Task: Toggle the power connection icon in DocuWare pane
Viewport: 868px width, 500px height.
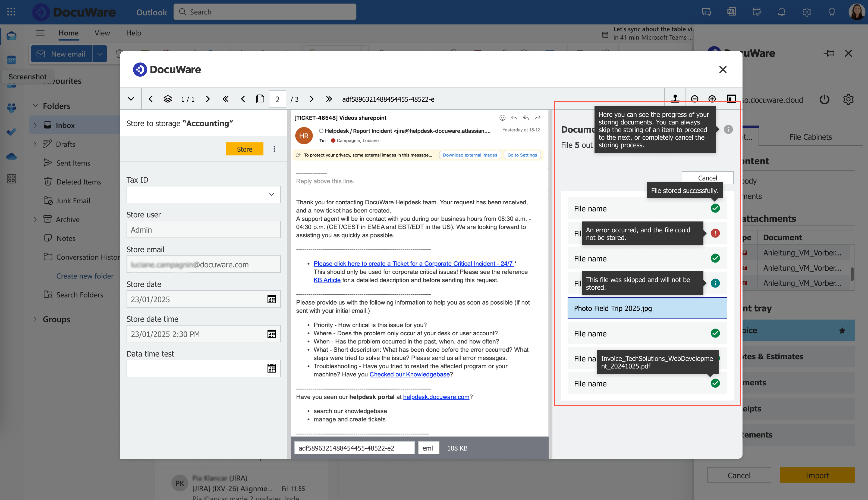Action: tap(825, 99)
